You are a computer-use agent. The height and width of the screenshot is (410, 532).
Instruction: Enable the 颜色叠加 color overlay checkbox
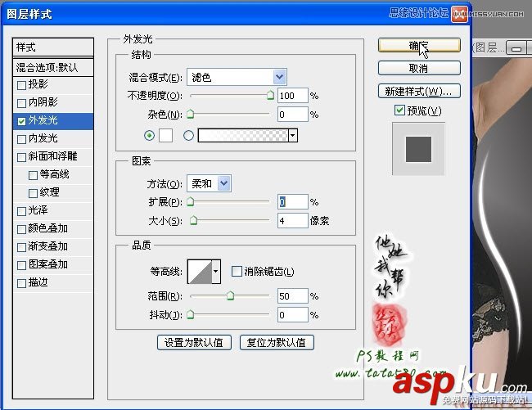21,229
